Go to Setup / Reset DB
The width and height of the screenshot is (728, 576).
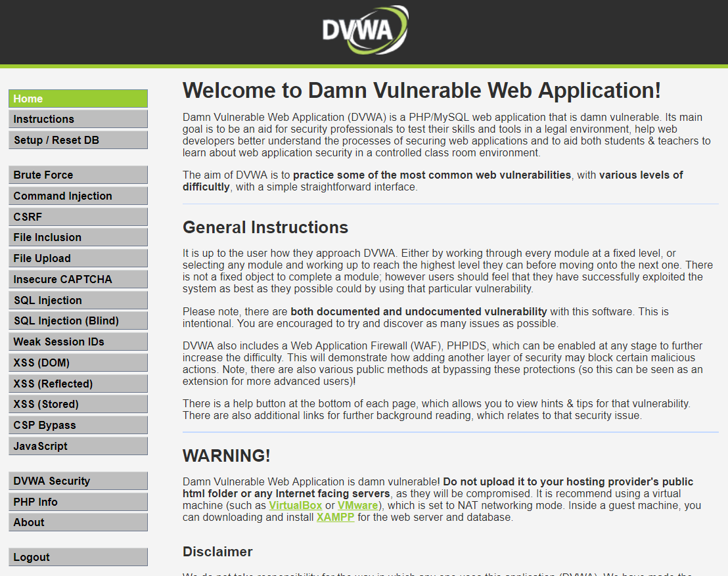[78, 140]
